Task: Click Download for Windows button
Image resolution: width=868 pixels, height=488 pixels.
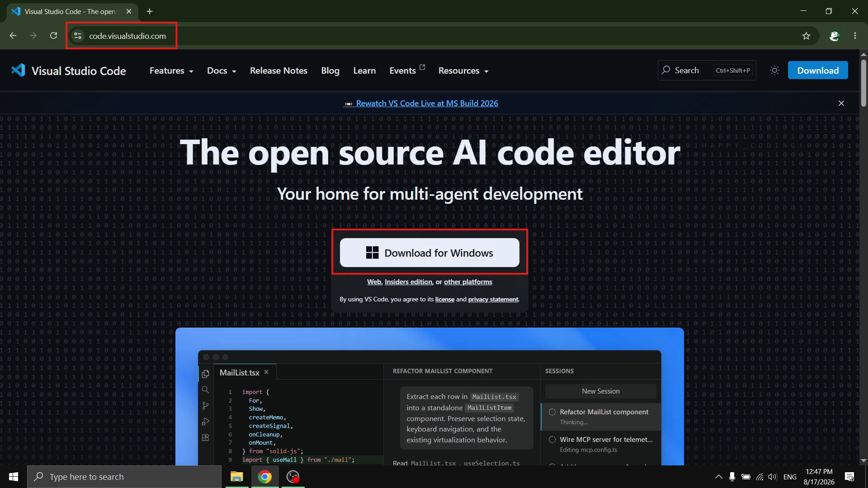Action: coord(429,253)
